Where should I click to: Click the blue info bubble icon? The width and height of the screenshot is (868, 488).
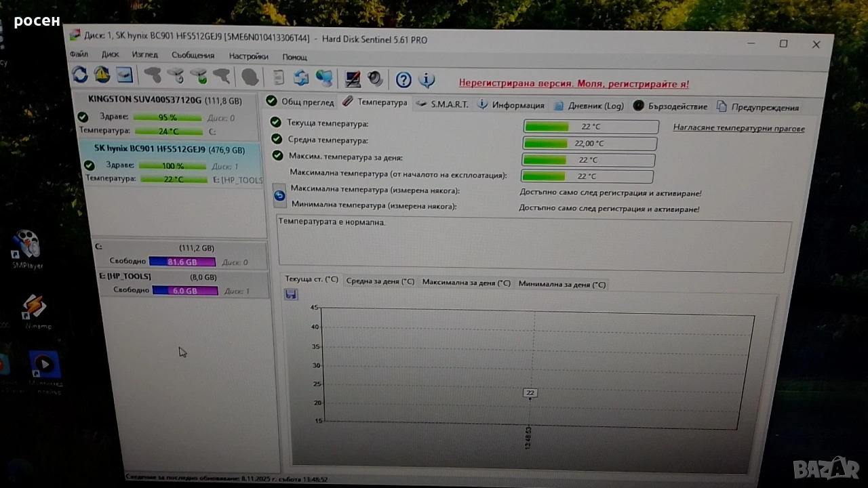coord(427,80)
